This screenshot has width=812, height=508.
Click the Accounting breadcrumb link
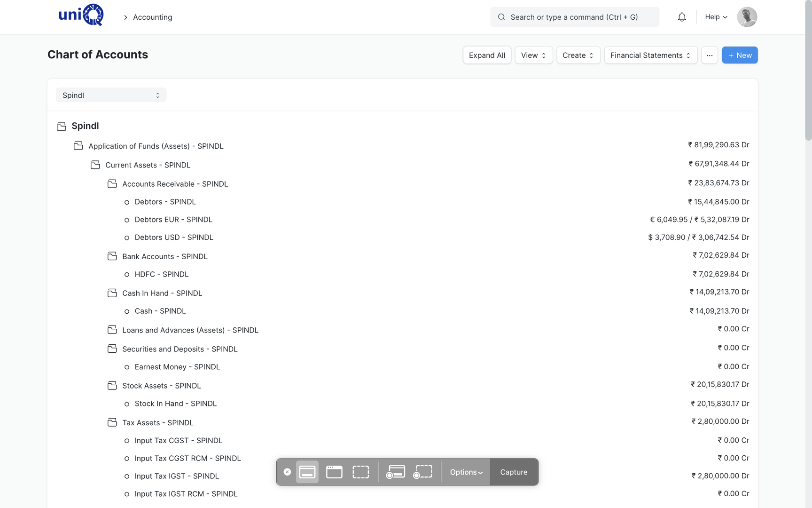coord(153,17)
